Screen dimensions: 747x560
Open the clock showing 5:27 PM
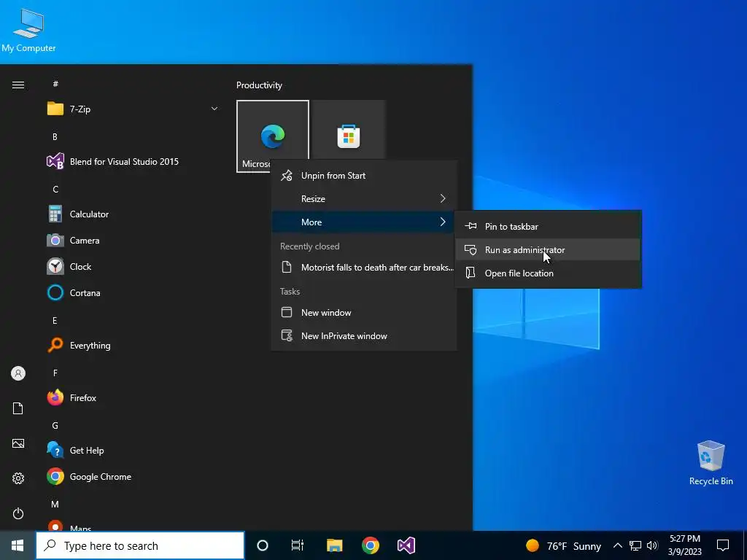coord(685,545)
